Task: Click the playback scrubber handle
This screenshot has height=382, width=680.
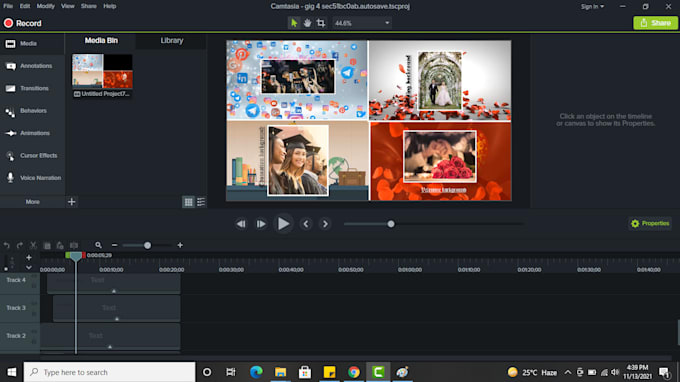Action: click(x=391, y=224)
